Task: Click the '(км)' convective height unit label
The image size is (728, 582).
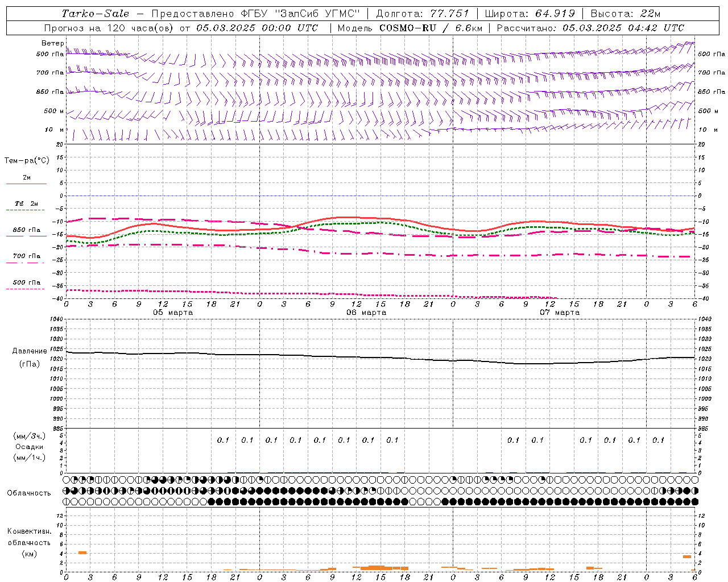Action: (30, 554)
